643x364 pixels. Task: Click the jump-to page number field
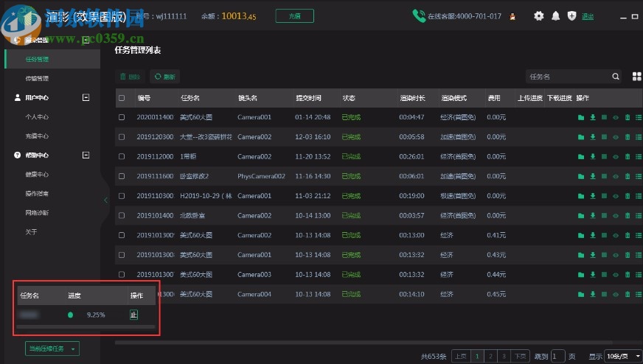pyautogui.click(x=557, y=356)
